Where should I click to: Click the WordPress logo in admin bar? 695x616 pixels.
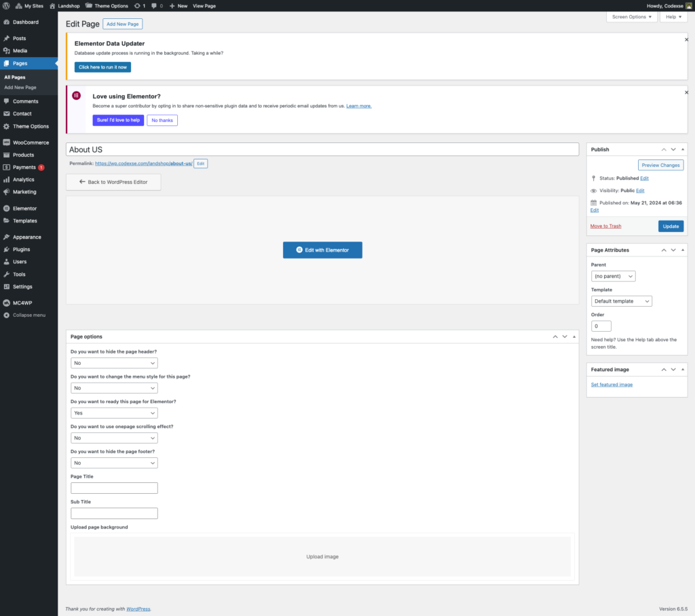(x=7, y=5)
